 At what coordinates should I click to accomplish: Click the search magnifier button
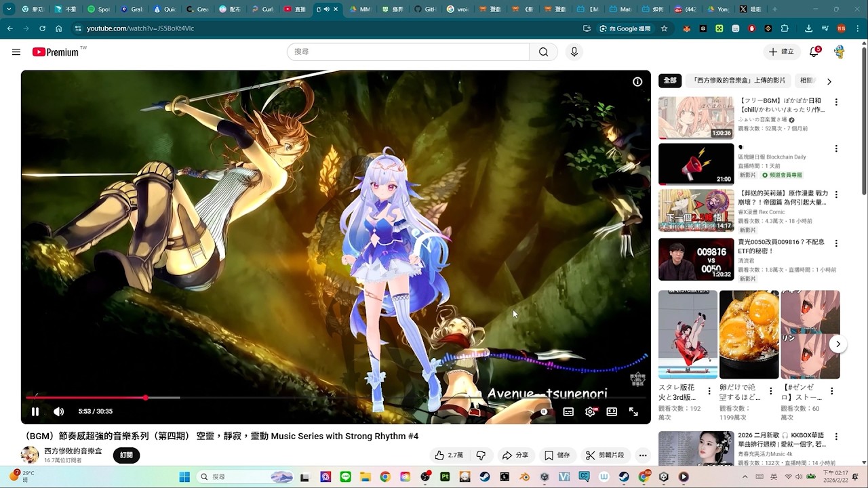(x=543, y=52)
